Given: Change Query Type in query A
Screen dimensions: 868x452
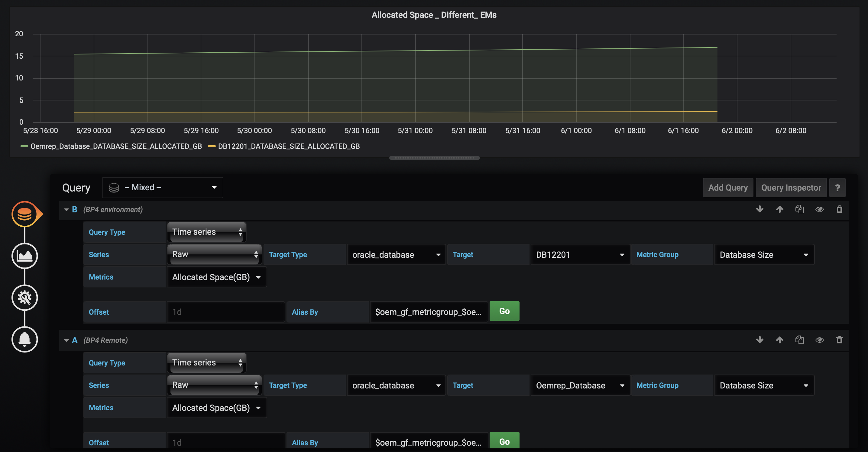Looking at the screenshot, I should [207, 362].
